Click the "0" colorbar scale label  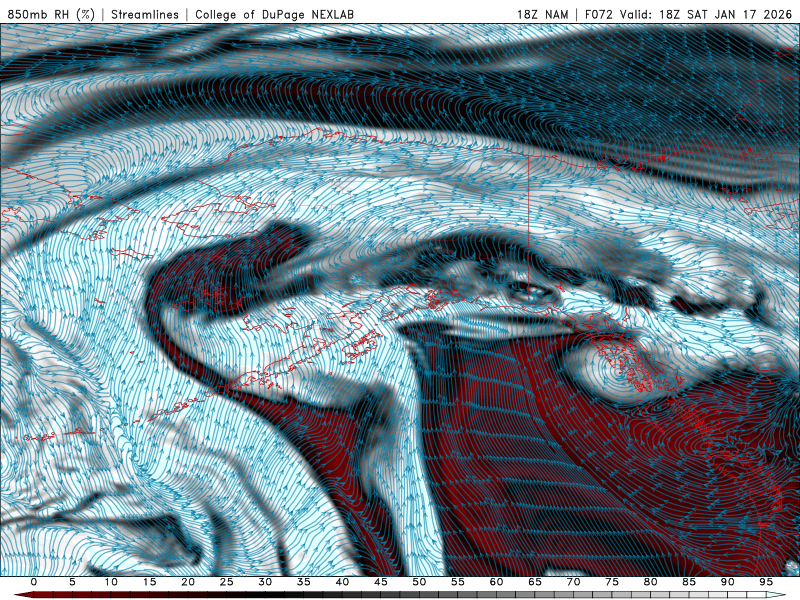pyautogui.click(x=34, y=582)
